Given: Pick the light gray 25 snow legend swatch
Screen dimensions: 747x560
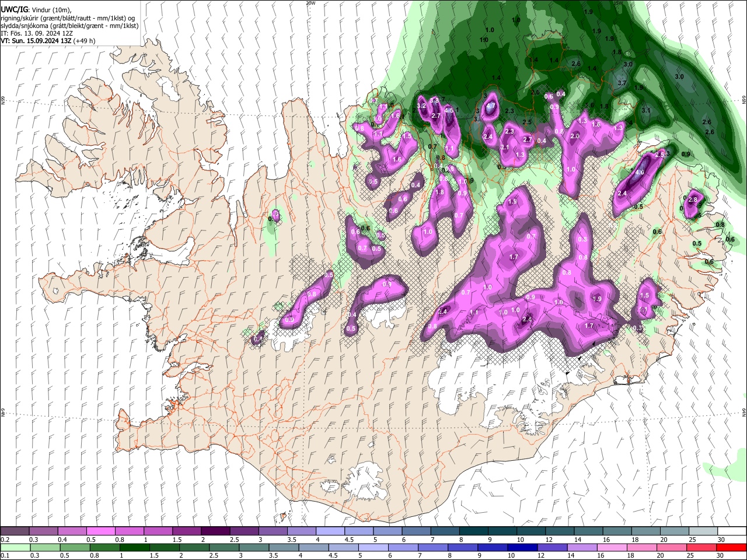Looking at the screenshot, I should pyautogui.click(x=703, y=531).
